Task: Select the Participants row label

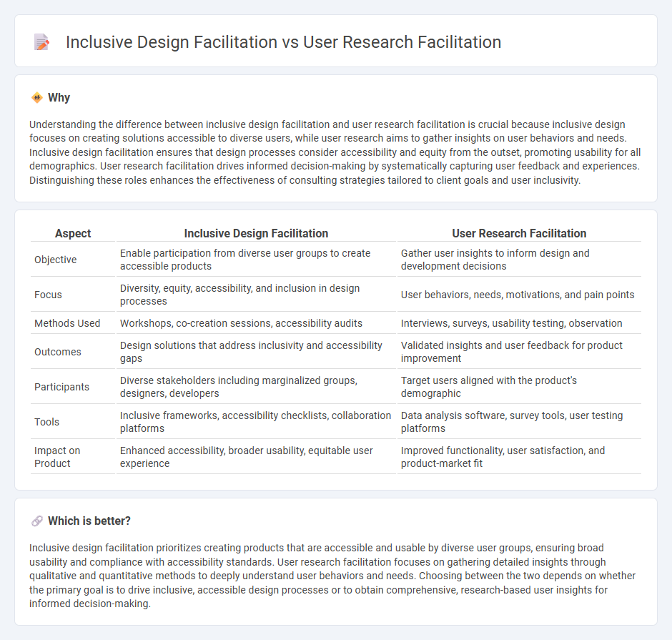Action: 61,387
